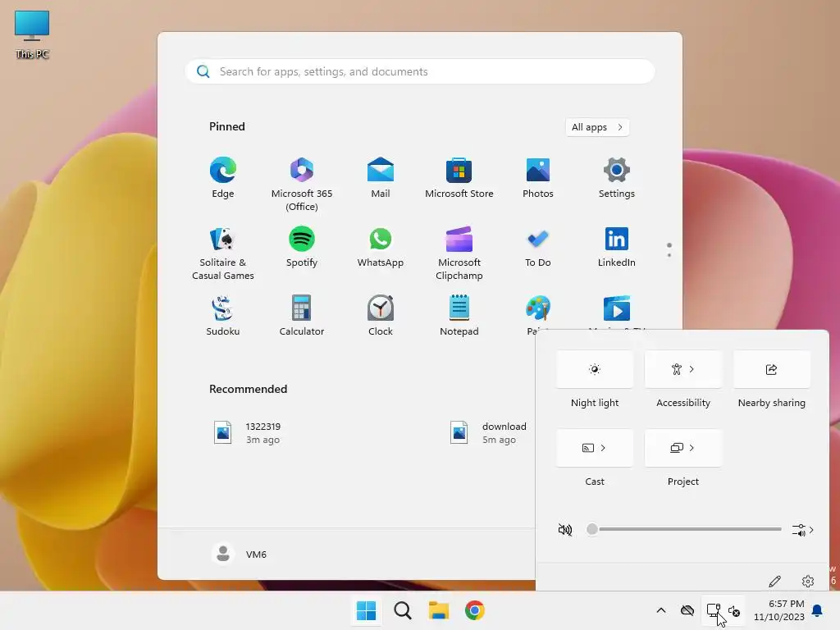Click the clock showing 6:57 PM
Screen dimensions: 840x630
tap(779, 610)
